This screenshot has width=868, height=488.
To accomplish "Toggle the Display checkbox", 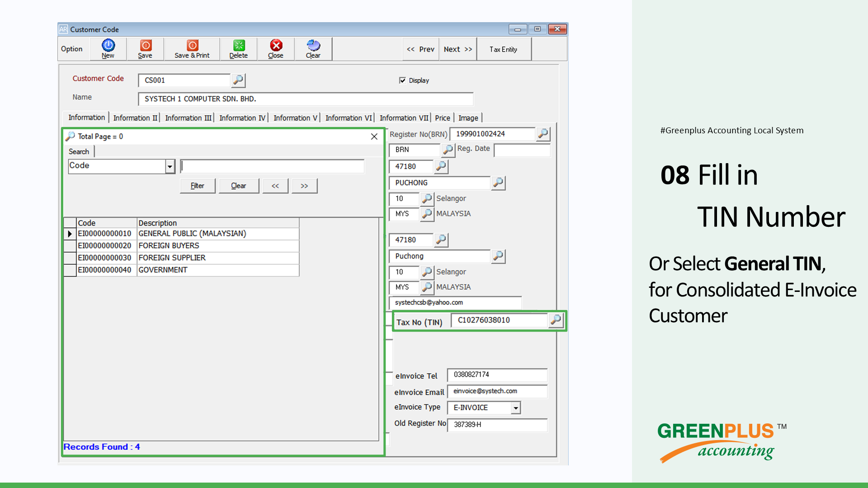I will pos(402,80).
